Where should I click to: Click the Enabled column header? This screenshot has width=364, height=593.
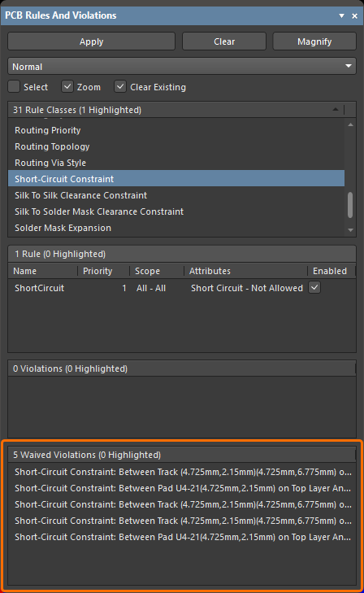[x=331, y=271]
